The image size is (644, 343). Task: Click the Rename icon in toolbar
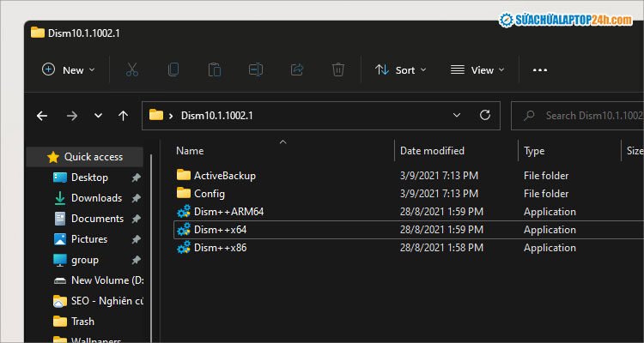[256, 69]
